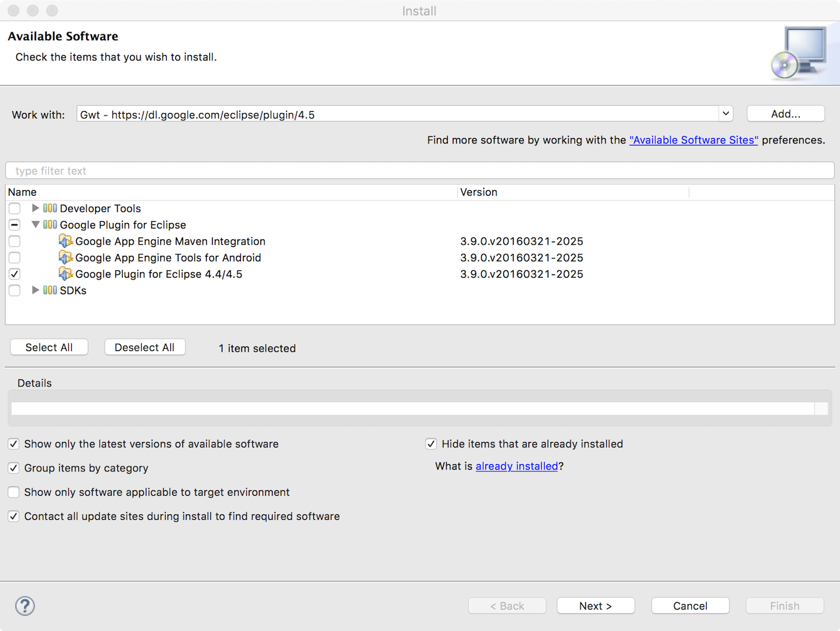840x631 pixels.
Task: Click the Next > button
Action: click(x=595, y=606)
